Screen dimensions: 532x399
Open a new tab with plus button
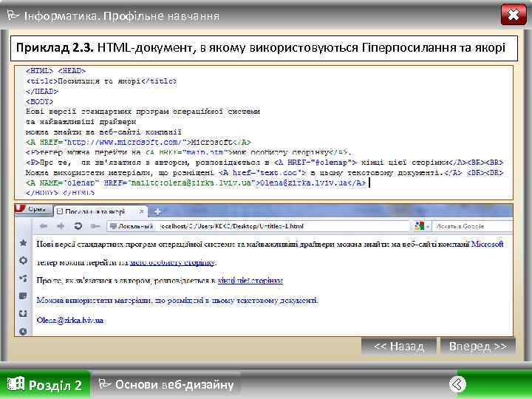pos(157,212)
